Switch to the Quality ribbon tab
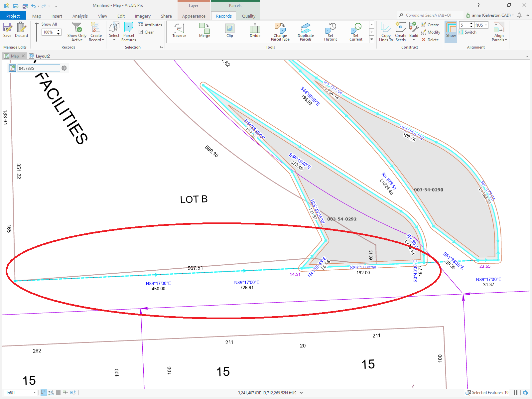 [249, 16]
